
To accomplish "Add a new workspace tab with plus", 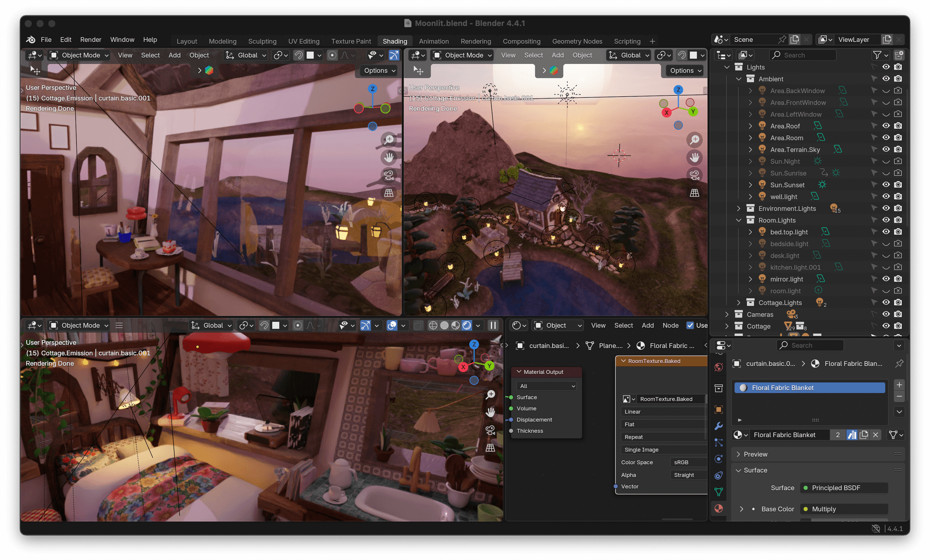I will pos(652,41).
